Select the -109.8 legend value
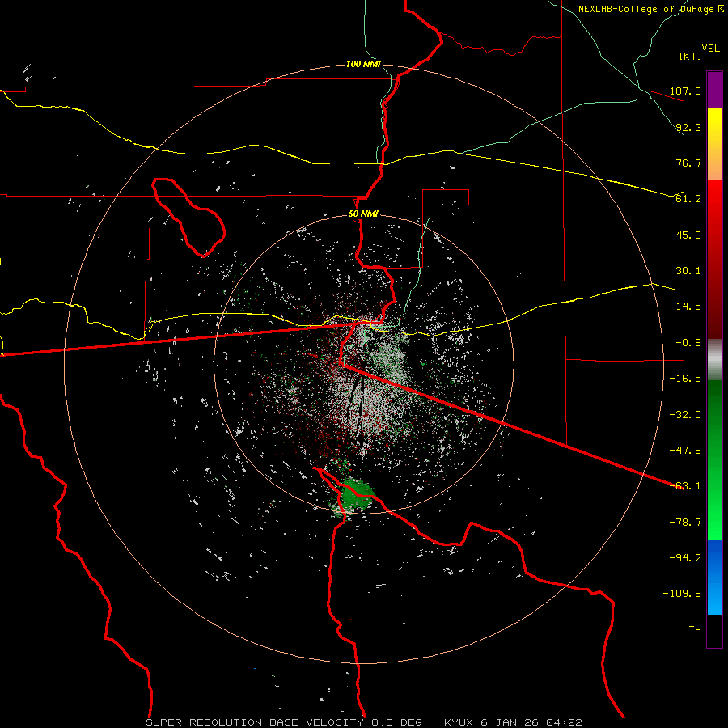728x728 pixels. (x=682, y=594)
